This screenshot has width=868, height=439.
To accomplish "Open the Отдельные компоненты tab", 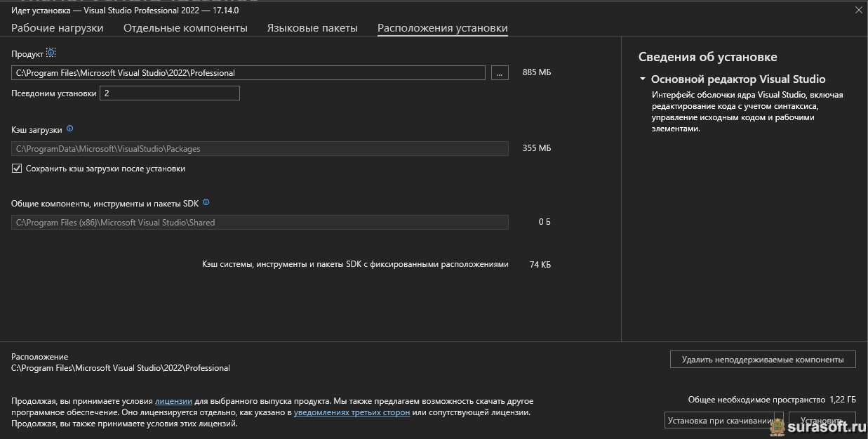I will pyautogui.click(x=185, y=28).
